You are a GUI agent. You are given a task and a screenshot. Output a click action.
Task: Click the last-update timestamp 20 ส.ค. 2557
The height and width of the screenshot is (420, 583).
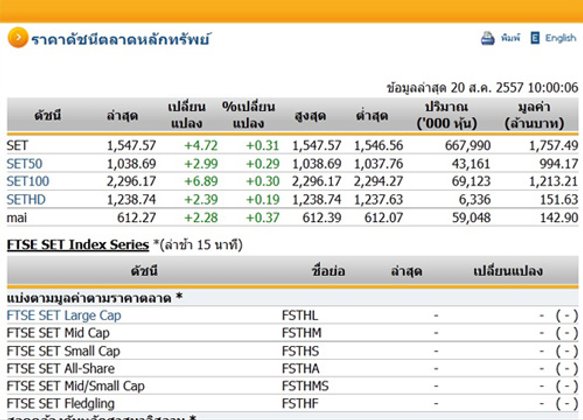pyautogui.click(x=487, y=88)
